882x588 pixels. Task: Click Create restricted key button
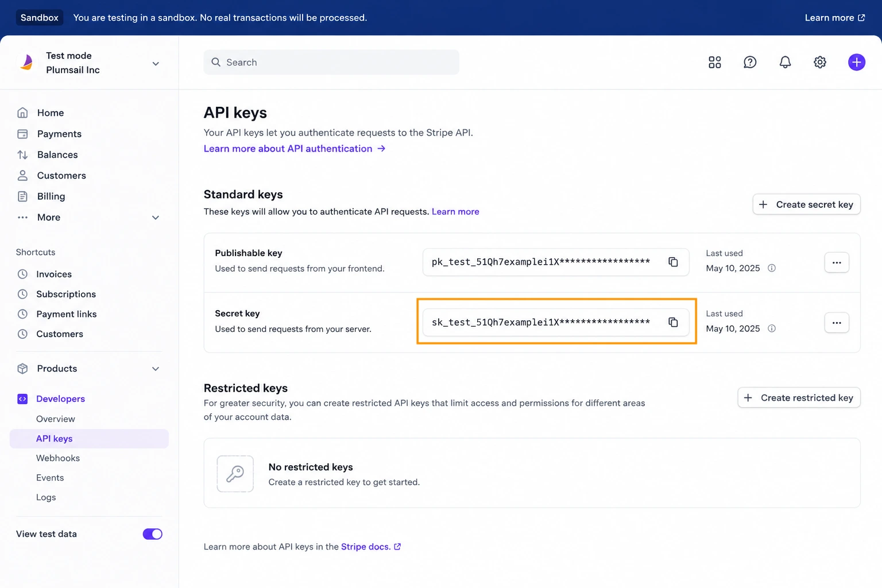pyautogui.click(x=799, y=397)
